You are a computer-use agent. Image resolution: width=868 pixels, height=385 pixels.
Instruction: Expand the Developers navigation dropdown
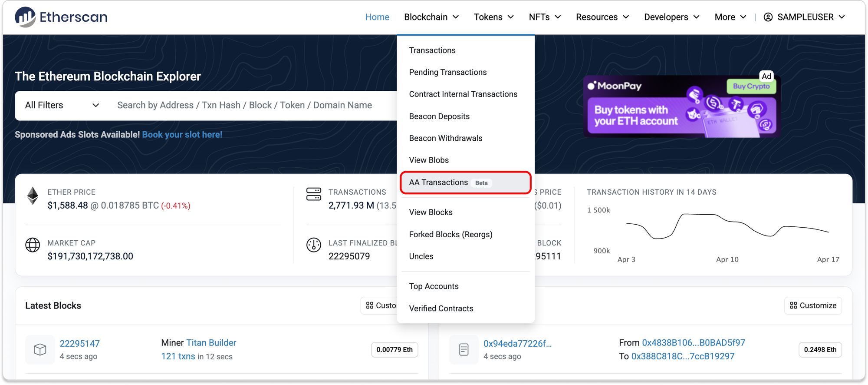pyautogui.click(x=671, y=17)
